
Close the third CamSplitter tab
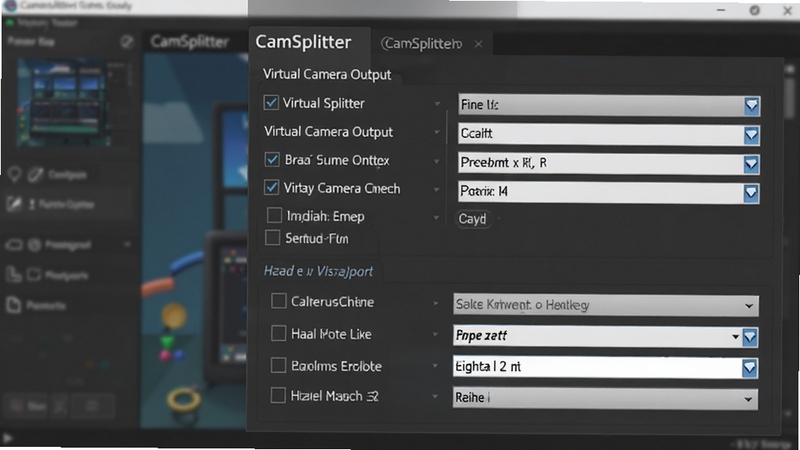[478, 44]
